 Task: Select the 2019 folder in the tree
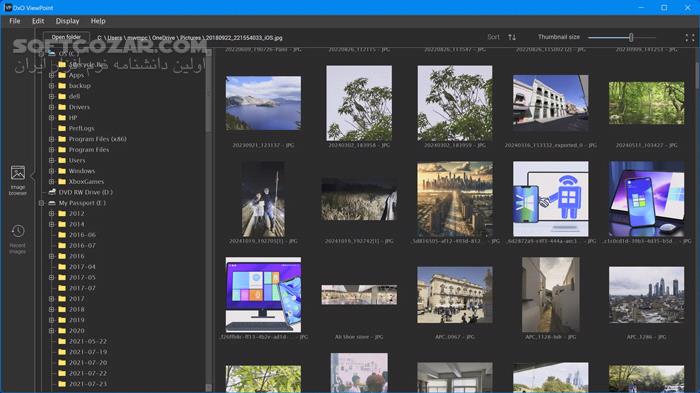(x=76, y=320)
